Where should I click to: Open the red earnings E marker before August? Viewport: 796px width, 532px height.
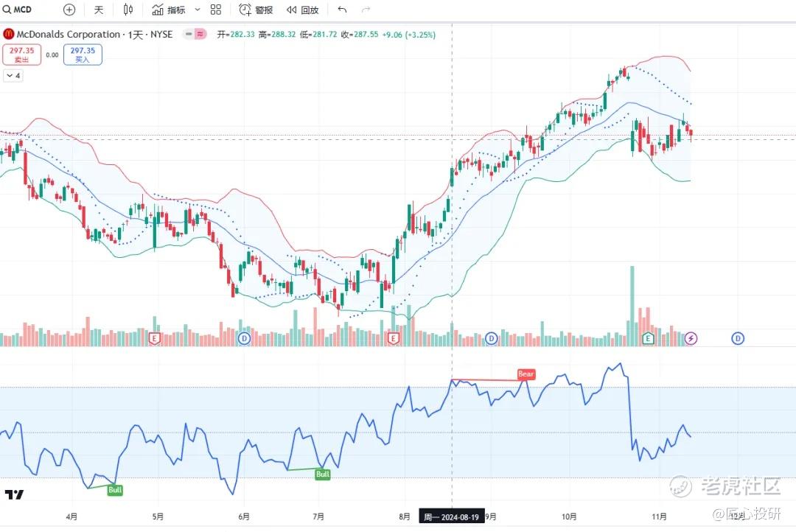393,338
